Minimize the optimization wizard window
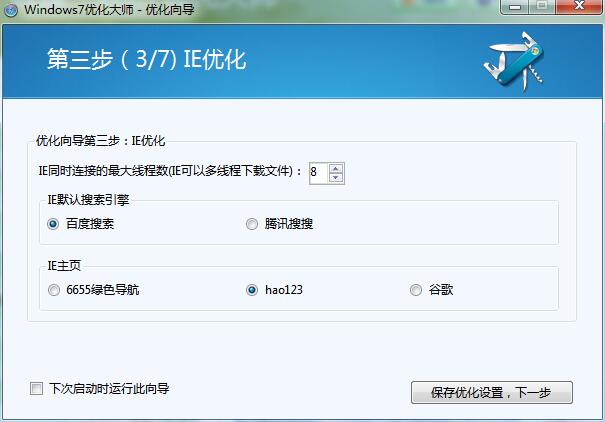Screen dimensions: 605x422 tap(515, 7)
